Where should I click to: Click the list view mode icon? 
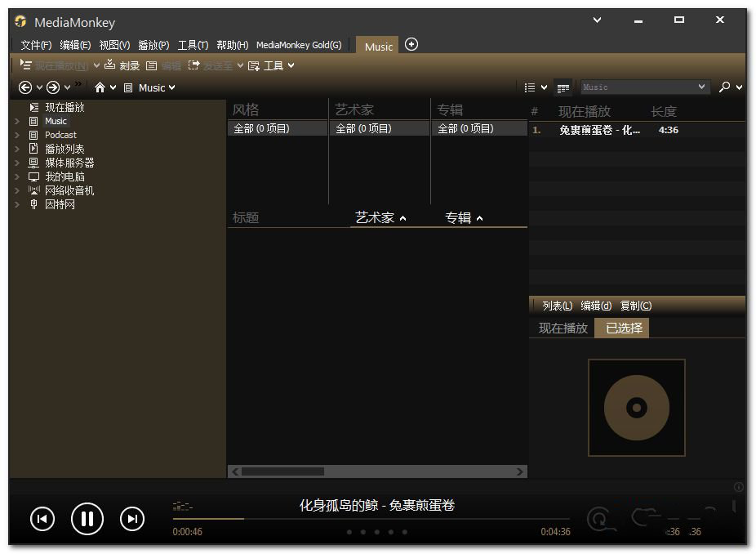pos(530,87)
